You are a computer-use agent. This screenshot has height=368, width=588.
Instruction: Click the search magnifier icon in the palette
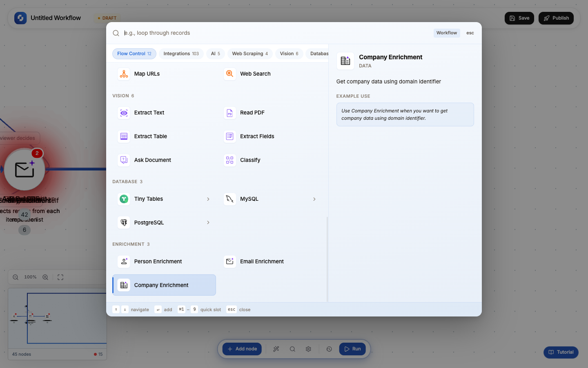click(116, 33)
